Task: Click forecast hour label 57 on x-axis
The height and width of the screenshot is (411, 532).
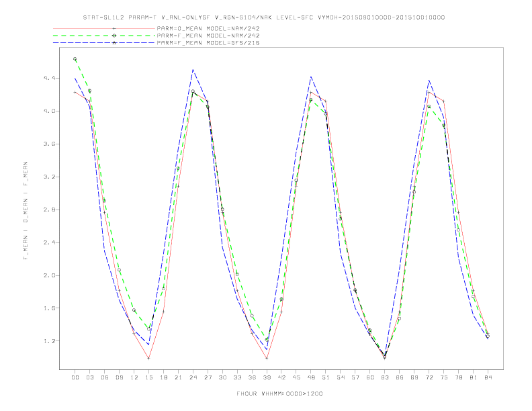Action: tap(355, 377)
